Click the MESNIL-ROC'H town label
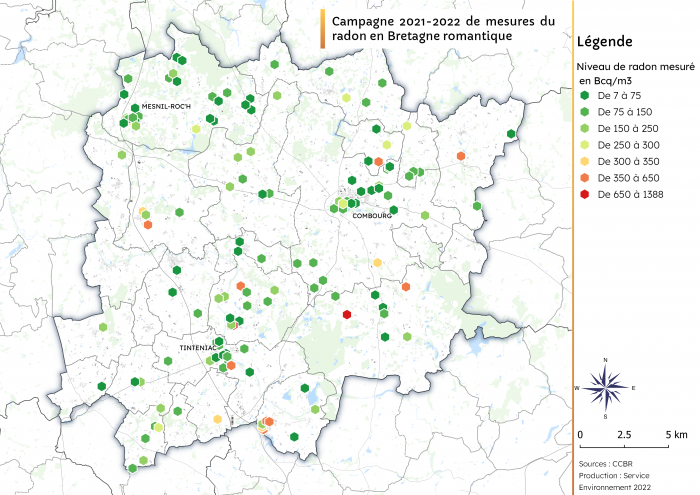Screen dimensions: 700x495 click(166, 106)
